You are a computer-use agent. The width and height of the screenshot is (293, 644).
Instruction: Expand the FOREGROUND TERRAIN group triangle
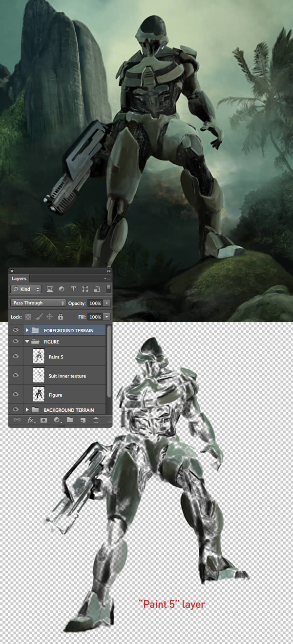[27, 330]
